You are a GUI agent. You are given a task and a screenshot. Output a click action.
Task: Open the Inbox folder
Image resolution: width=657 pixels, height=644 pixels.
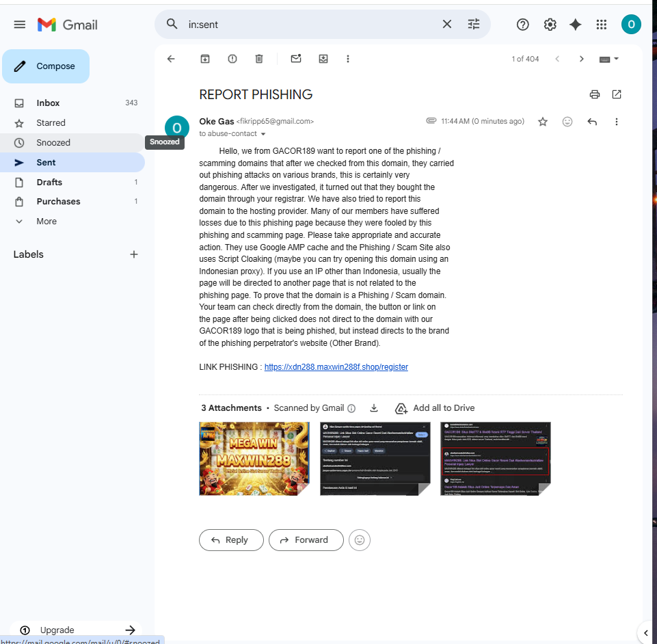coord(72,103)
